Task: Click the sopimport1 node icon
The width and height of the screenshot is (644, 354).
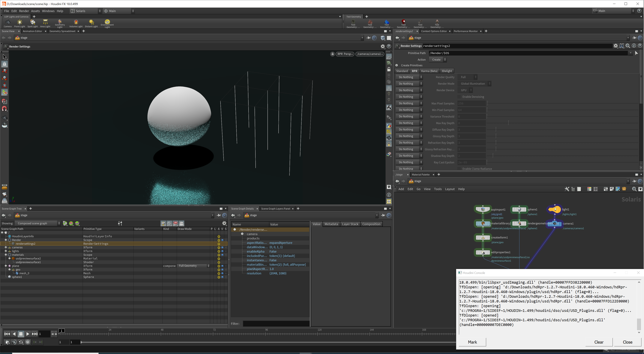Action: coord(483,209)
